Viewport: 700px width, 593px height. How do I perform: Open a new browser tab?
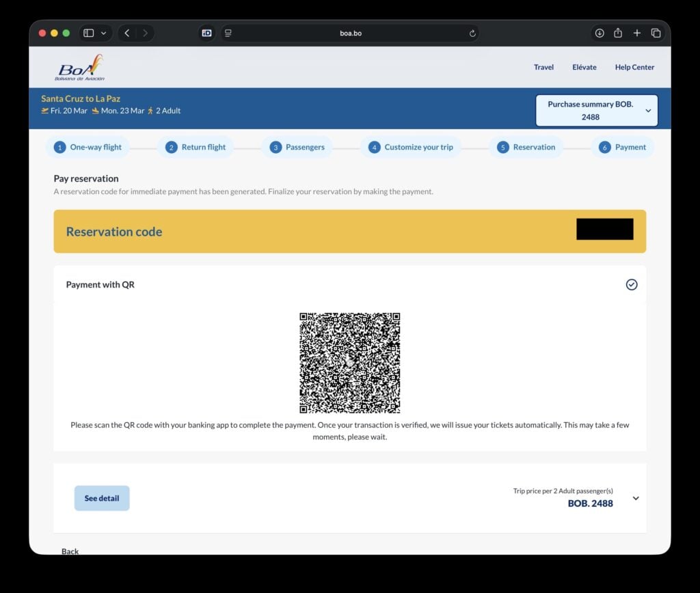point(637,33)
